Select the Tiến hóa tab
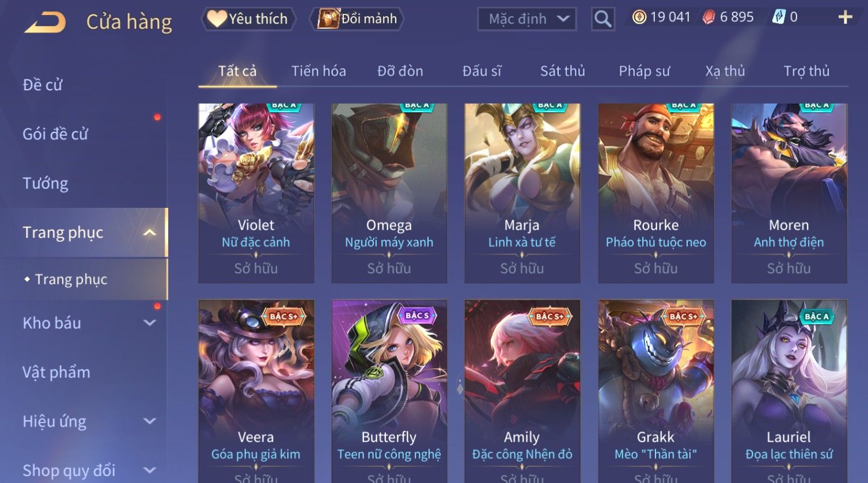 [x=319, y=71]
